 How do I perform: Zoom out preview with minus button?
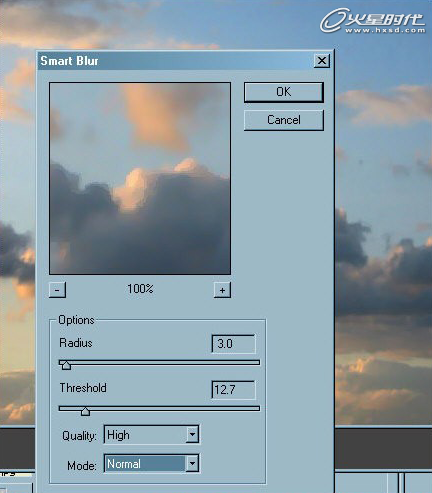tap(57, 290)
